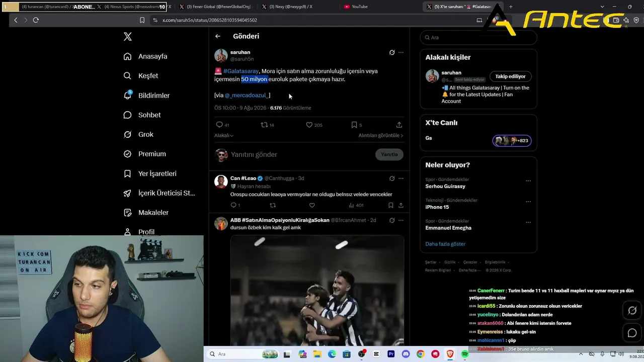
Task: Open more options for Serhou Guirassy trend
Action: point(528,180)
